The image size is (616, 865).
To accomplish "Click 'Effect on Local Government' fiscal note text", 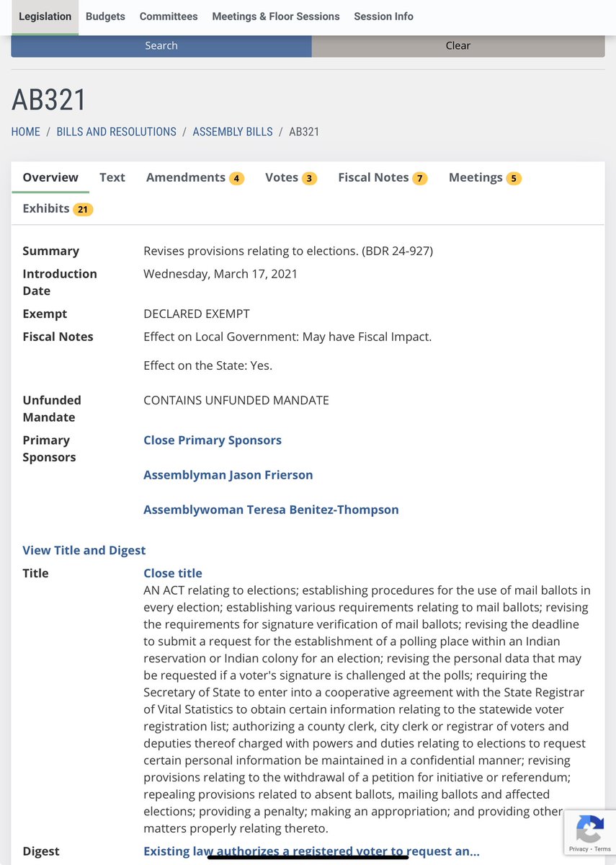I will 287,337.
